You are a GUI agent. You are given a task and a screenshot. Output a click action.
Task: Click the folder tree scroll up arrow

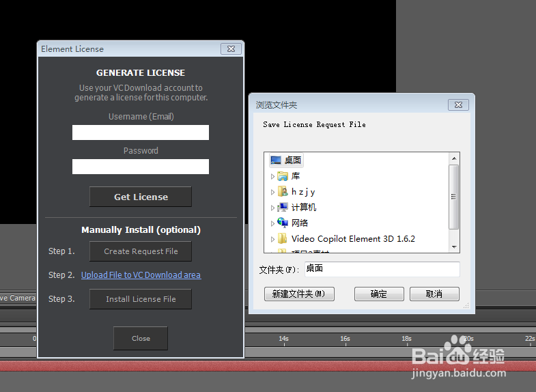click(454, 158)
